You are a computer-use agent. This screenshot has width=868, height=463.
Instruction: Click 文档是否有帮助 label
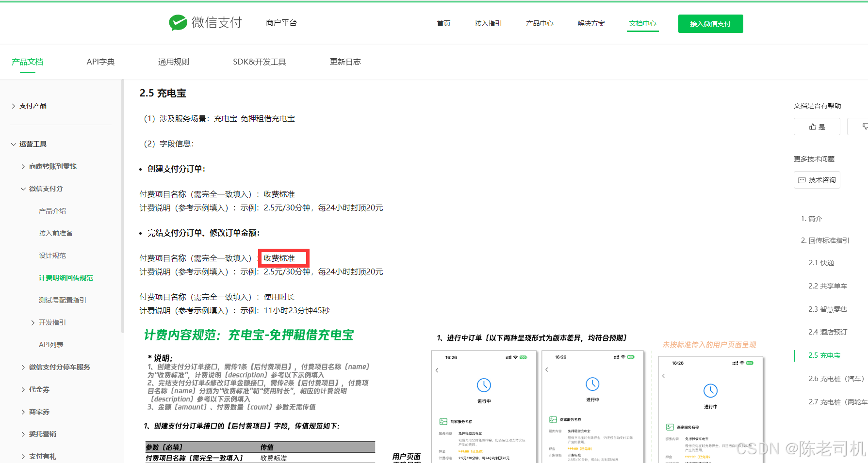[818, 106]
